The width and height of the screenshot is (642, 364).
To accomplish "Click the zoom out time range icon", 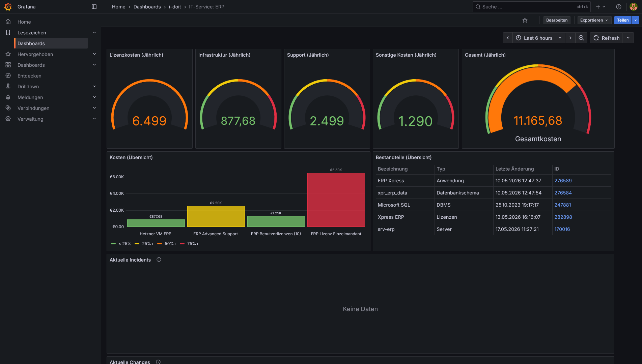I will coord(581,38).
